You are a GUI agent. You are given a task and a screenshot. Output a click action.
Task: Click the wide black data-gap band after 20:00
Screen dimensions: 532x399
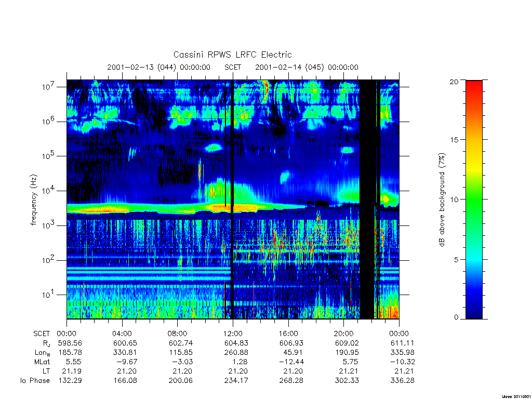point(367,199)
